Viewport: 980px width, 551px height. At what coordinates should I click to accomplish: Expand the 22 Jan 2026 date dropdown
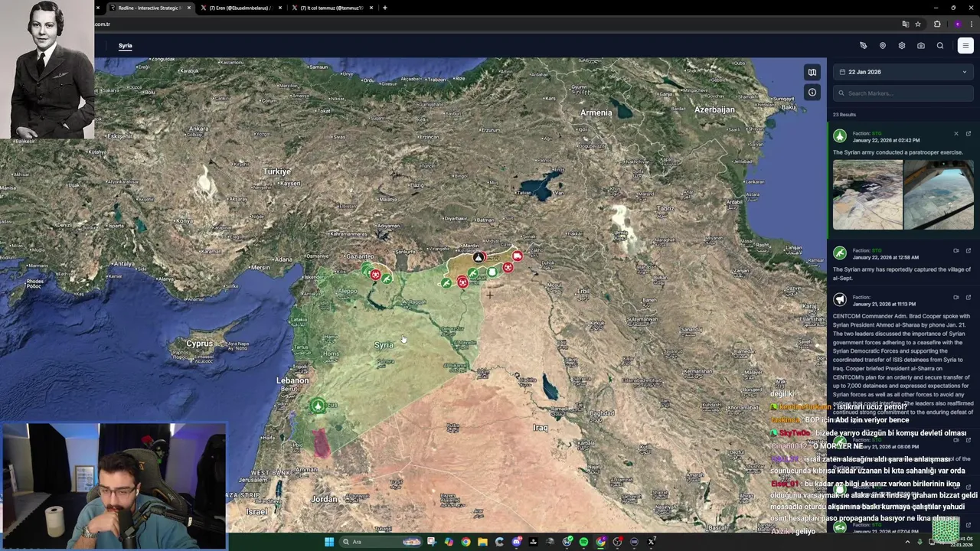[x=903, y=72]
